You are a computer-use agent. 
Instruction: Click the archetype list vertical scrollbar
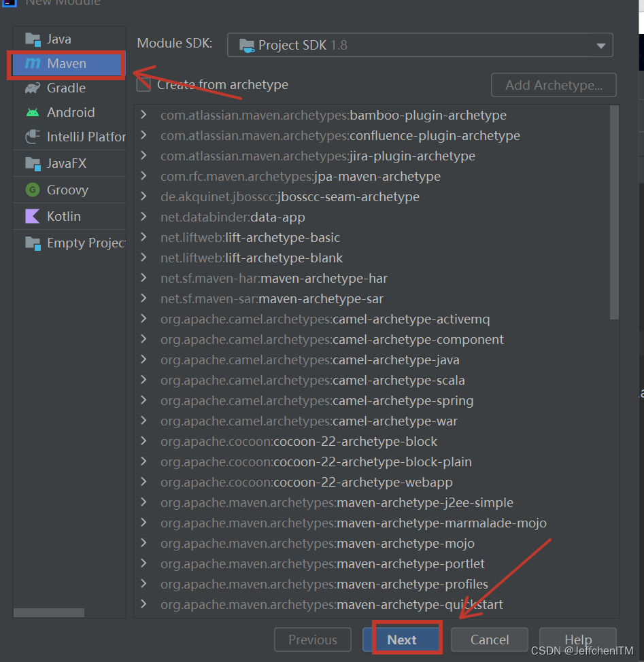pos(615,212)
